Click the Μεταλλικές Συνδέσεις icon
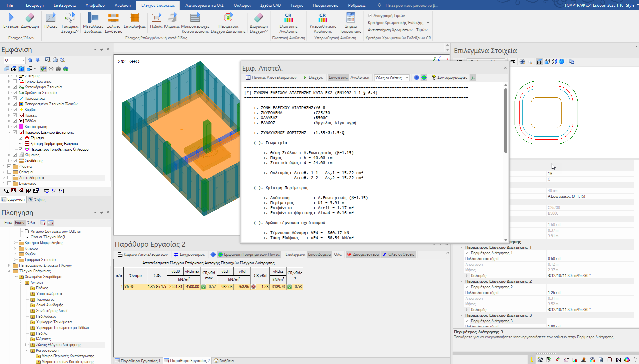The height and width of the screenshot is (364, 639). (93, 18)
